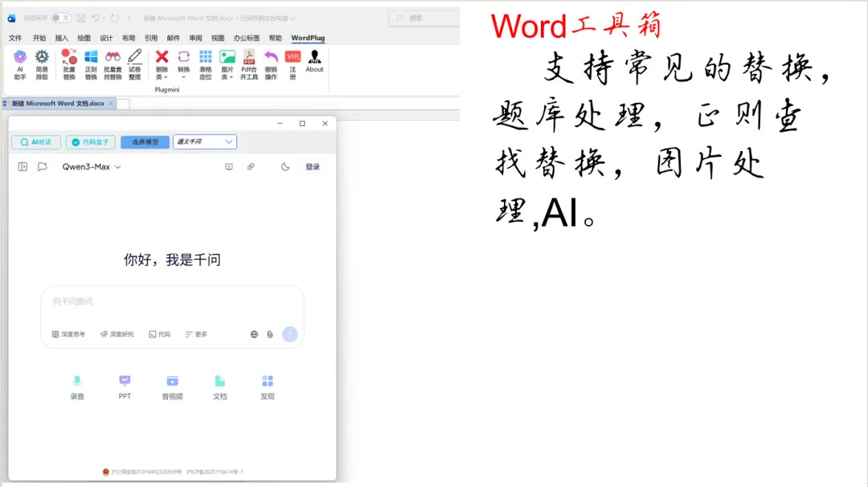Open the 表格定位 table grid tool

click(x=206, y=65)
